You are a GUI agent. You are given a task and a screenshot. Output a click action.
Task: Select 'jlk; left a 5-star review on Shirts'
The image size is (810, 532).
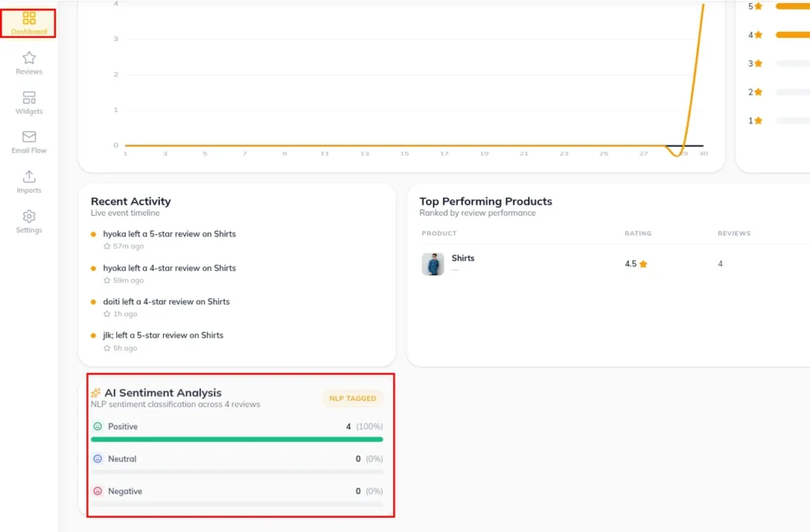click(x=163, y=335)
